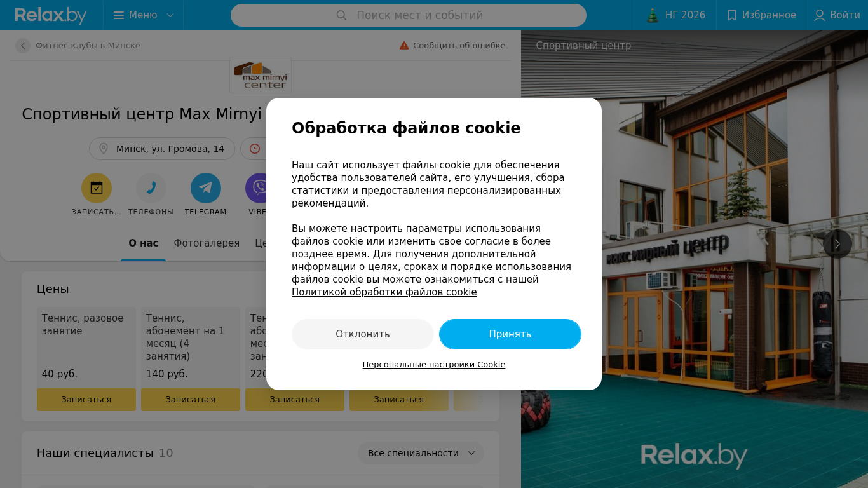Expand the Меню dropdown

144,15
